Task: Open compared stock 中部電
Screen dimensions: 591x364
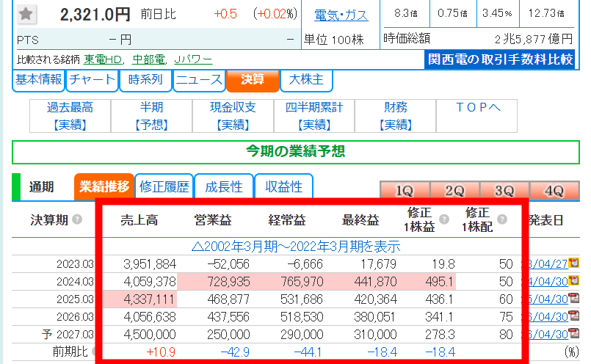Action: click(x=148, y=59)
